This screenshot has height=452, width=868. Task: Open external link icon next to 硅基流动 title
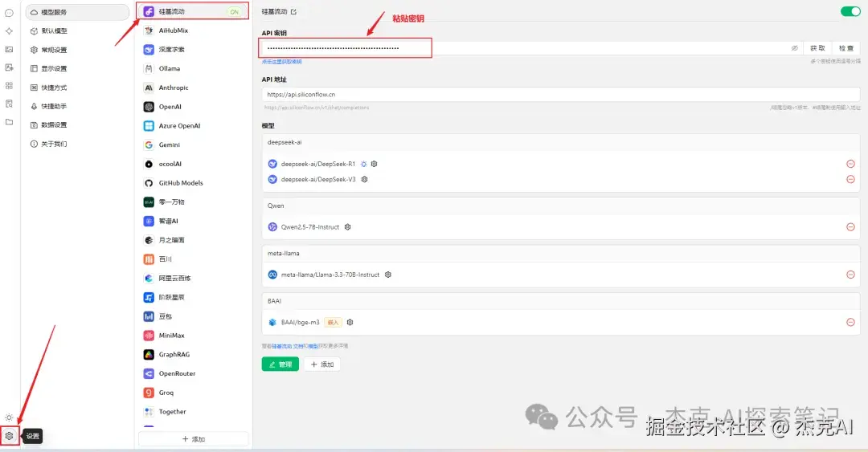tap(293, 11)
